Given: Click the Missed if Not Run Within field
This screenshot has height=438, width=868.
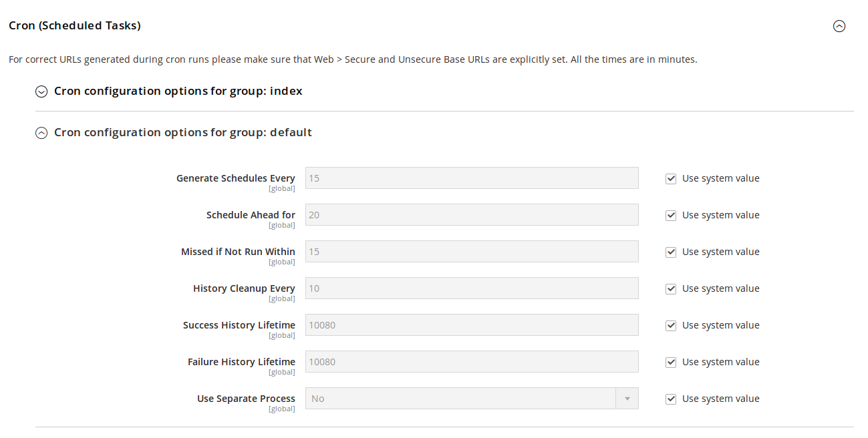Looking at the screenshot, I should click(472, 252).
